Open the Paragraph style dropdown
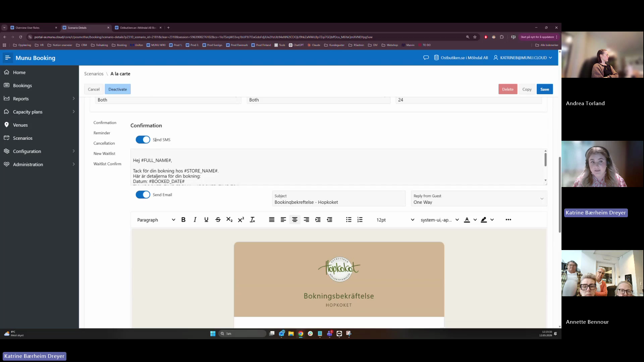This screenshot has width=644, height=362. click(x=156, y=220)
